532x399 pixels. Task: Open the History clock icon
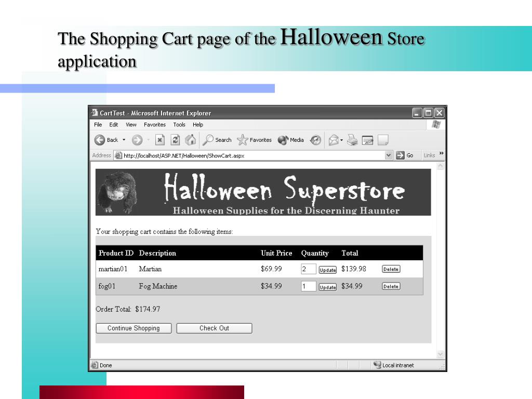point(315,140)
